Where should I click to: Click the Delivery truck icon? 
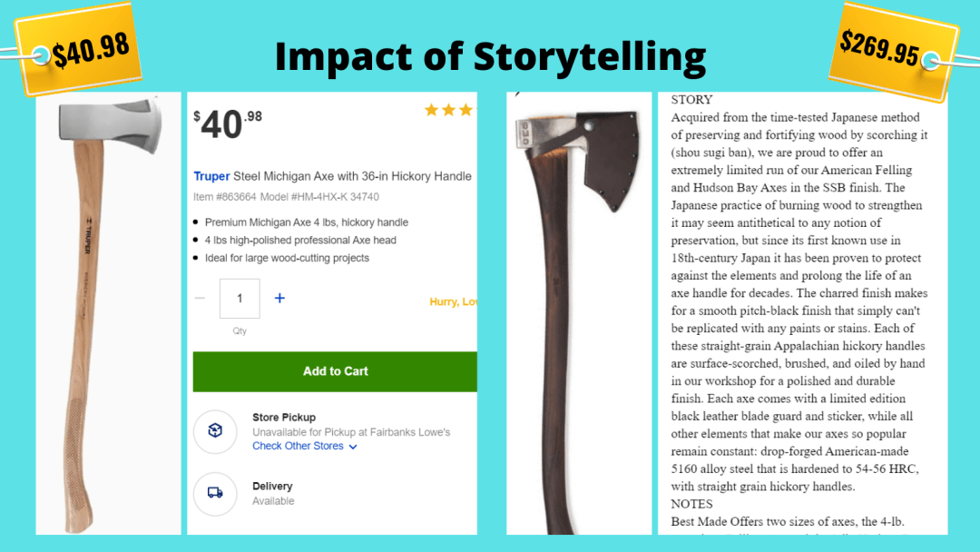[215, 493]
